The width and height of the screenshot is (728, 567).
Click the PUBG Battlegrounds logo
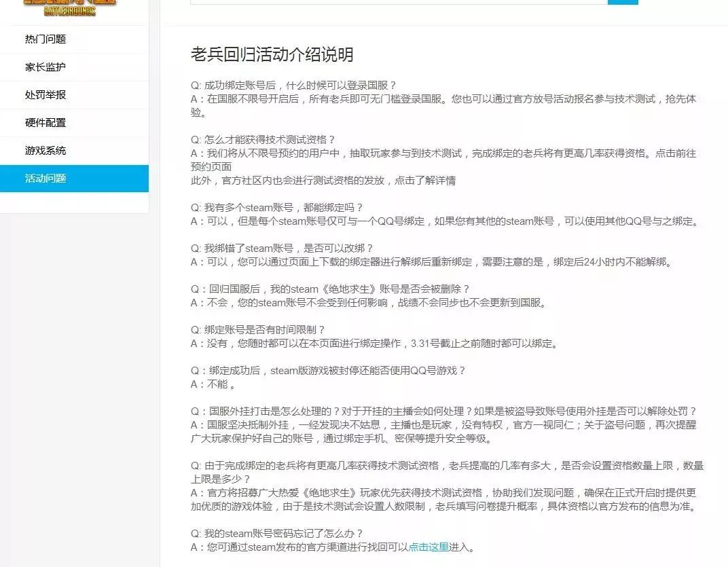[x=70, y=8]
